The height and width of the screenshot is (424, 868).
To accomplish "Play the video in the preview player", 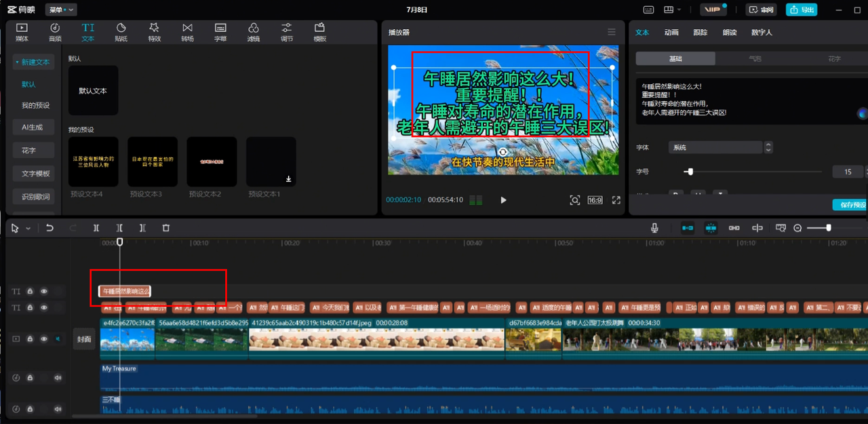I will [x=503, y=200].
